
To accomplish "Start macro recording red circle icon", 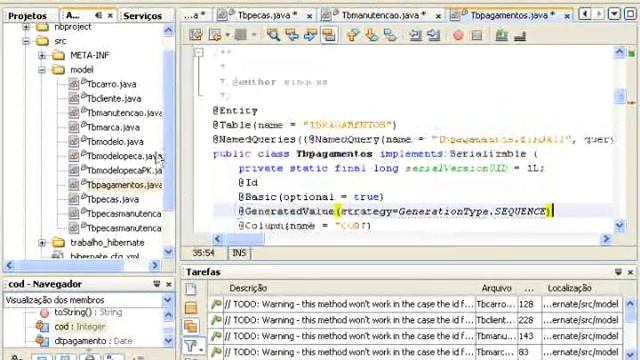I will [458, 36].
